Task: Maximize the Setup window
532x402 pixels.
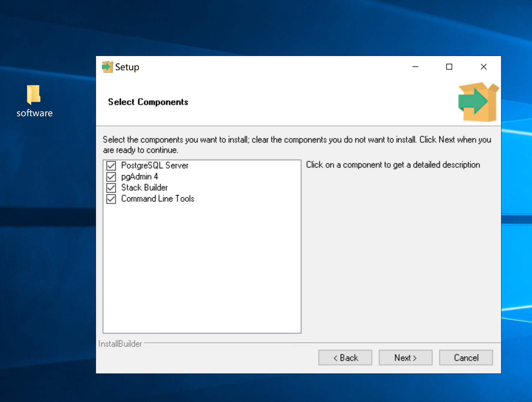Action: [x=449, y=67]
